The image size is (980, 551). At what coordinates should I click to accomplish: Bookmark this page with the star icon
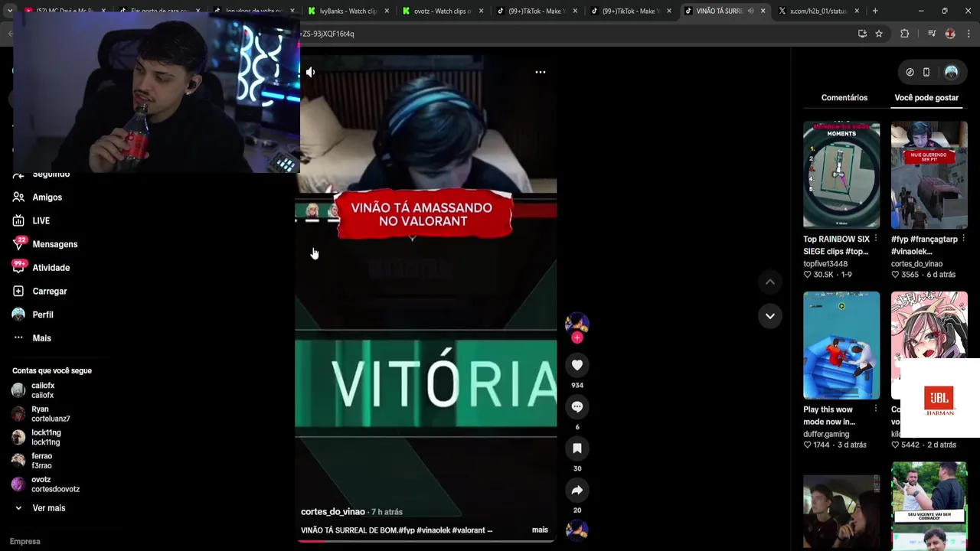pyautogui.click(x=879, y=34)
